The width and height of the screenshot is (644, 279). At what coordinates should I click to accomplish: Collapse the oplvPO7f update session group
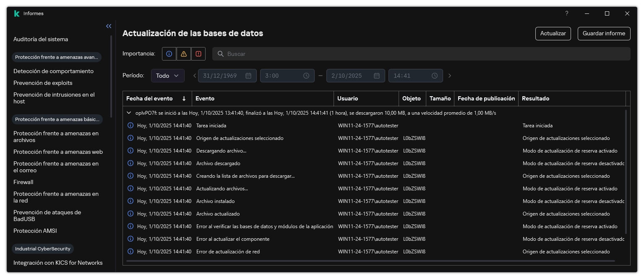click(129, 113)
